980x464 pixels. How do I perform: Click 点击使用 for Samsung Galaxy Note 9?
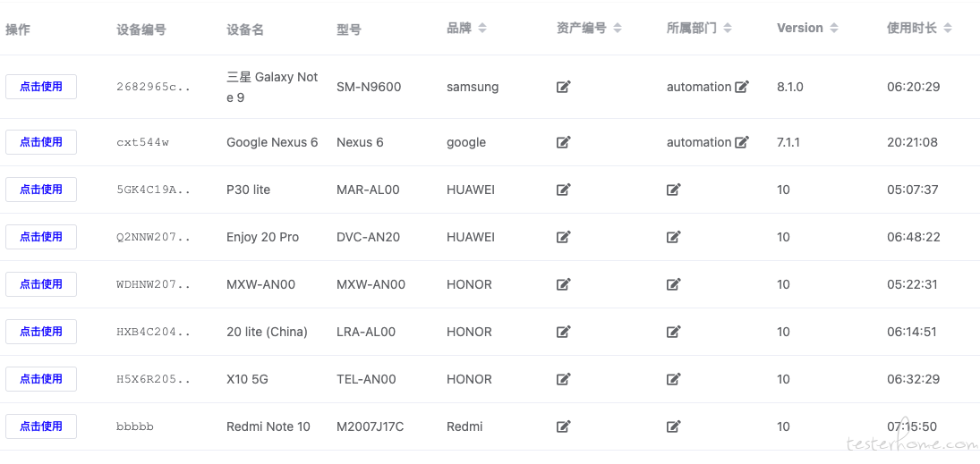[x=41, y=87]
